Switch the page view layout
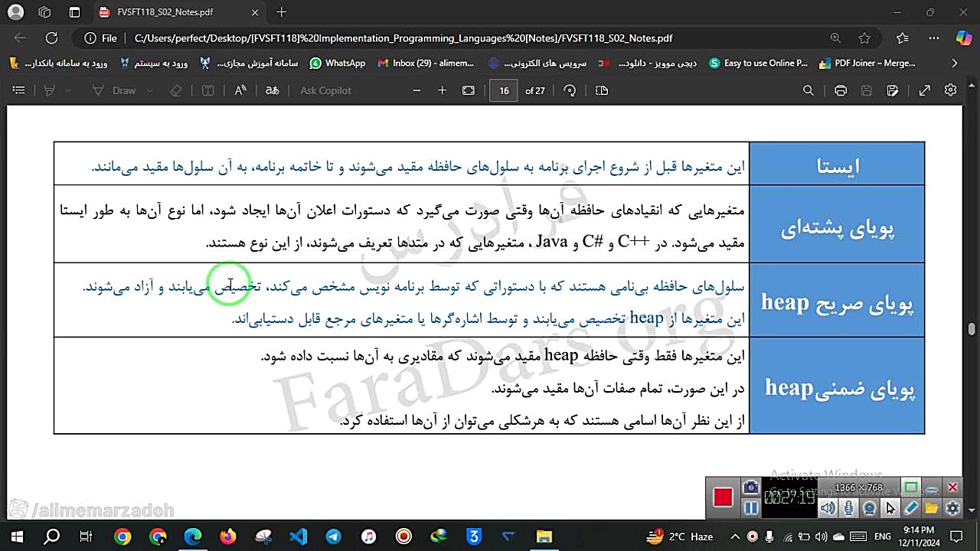The height and width of the screenshot is (551, 980). [602, 90]
